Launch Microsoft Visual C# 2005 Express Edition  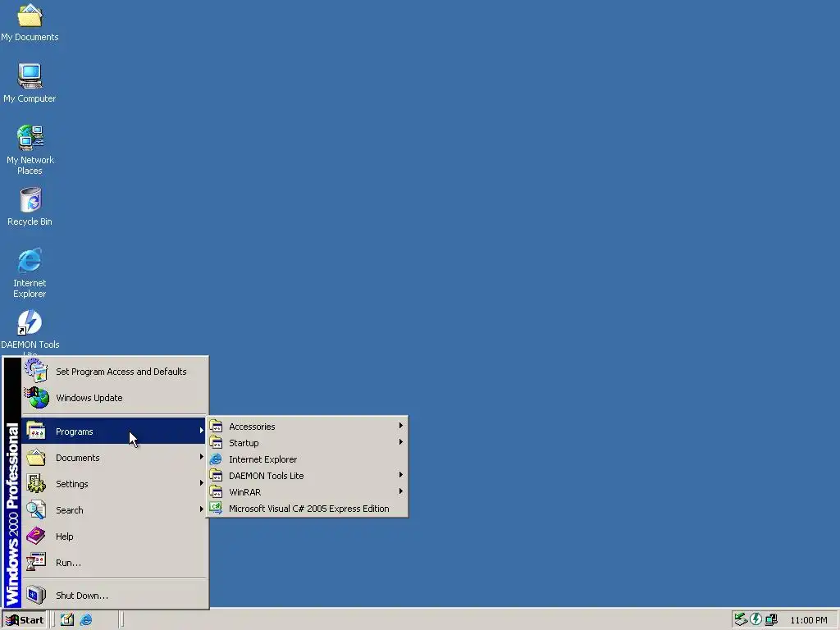(x=308, y=509)
